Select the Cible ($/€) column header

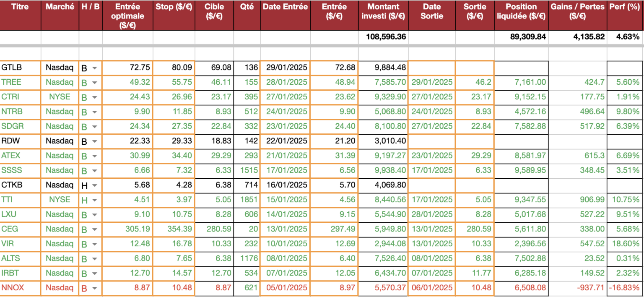click(x=214, y=15)
